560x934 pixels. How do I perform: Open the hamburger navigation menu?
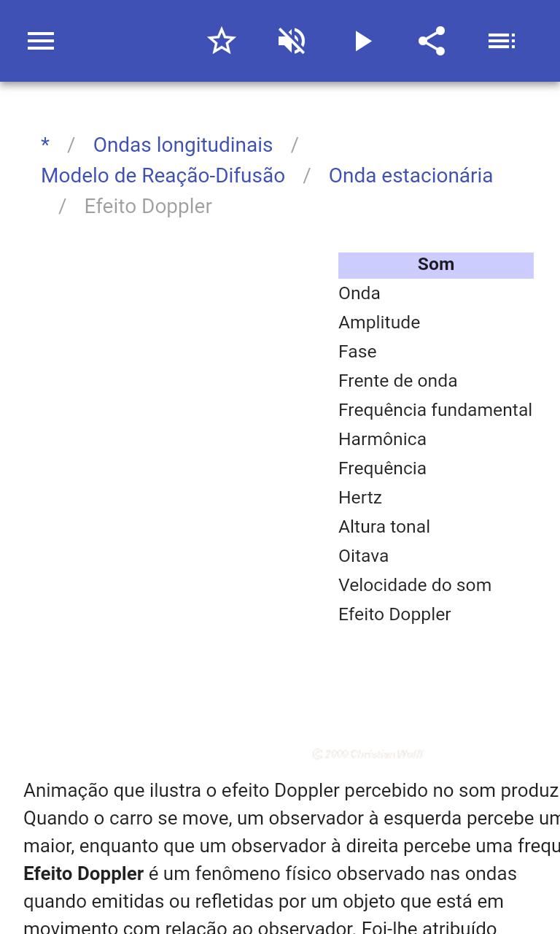(41, 41)
